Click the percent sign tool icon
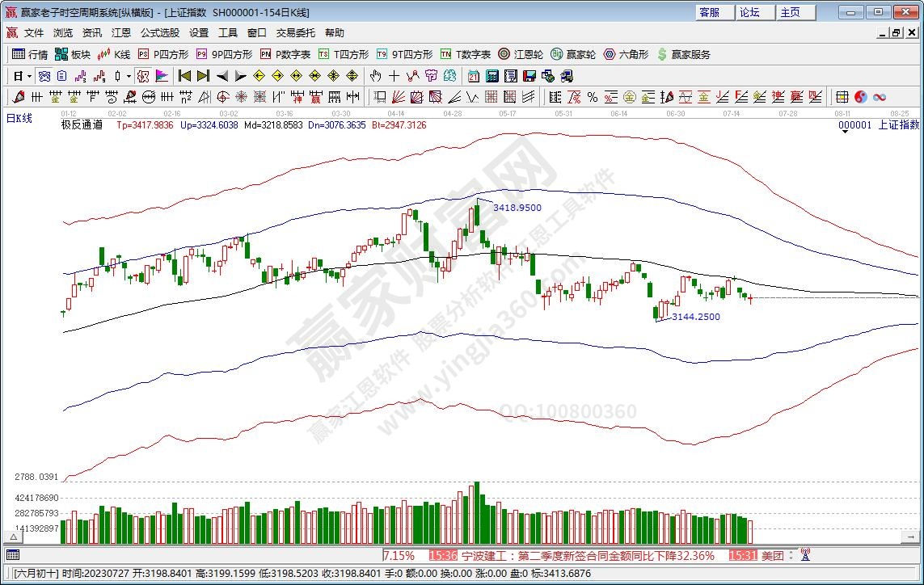 point(593,97)
